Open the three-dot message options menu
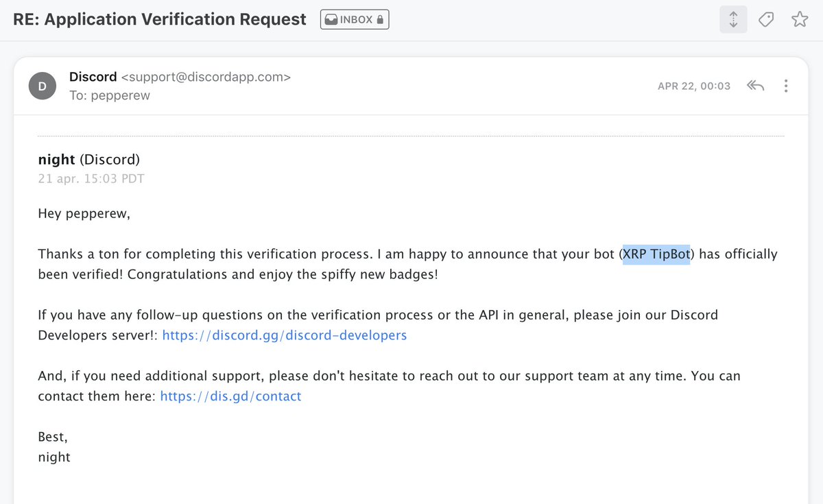 (786, 86)
